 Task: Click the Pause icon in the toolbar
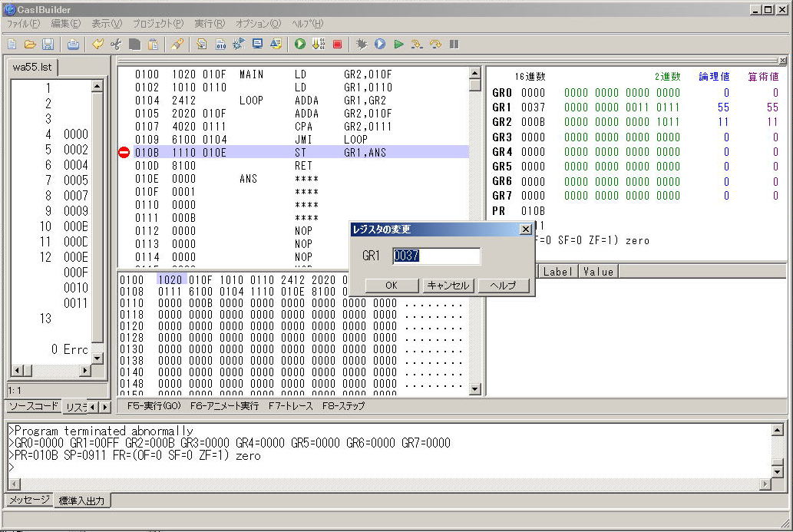tap(454, 45)
